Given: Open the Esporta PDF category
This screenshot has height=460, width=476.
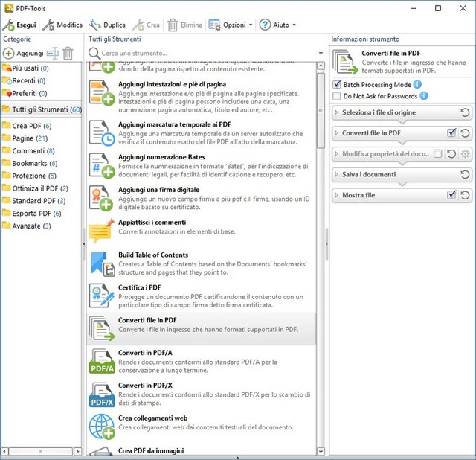Looking at the screenshot, I should pos(31,214).
